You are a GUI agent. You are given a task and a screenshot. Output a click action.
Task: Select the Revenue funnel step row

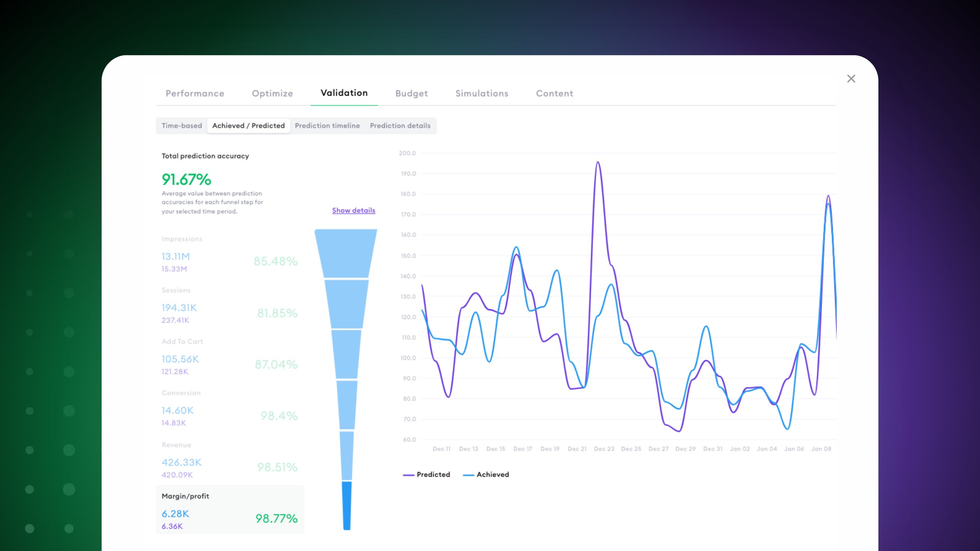tap(230, 461)
